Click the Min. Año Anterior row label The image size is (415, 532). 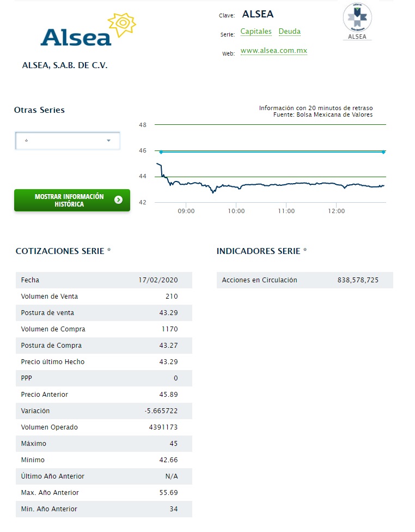[x=49, y=509]
